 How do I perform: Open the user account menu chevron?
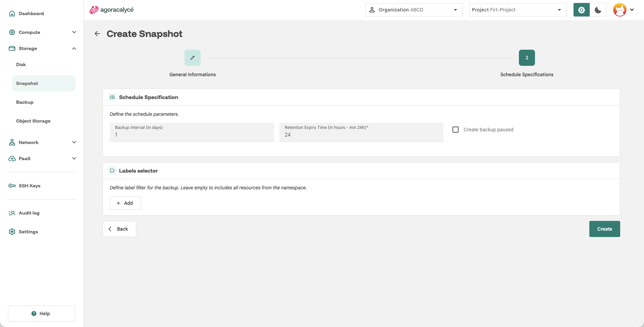632,10
